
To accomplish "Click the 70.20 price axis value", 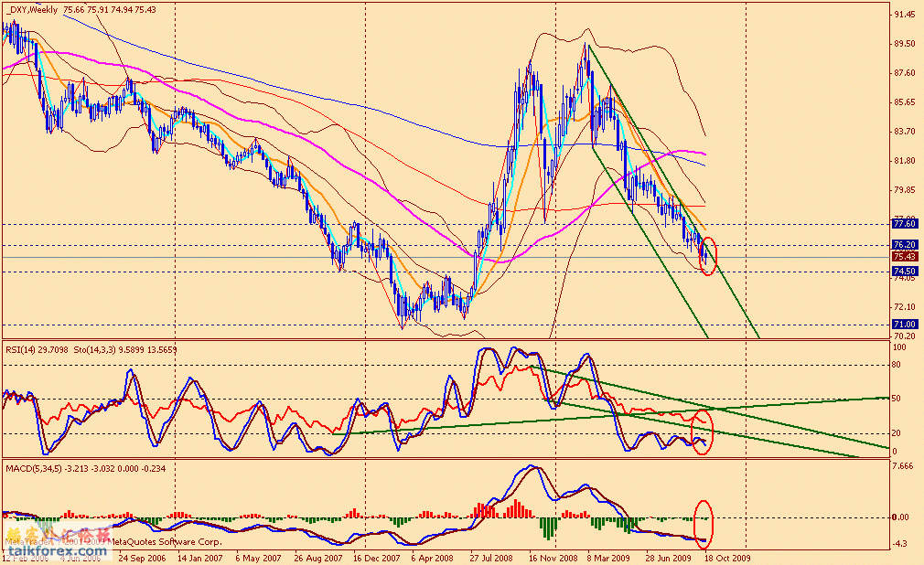I will coord(905,336).
